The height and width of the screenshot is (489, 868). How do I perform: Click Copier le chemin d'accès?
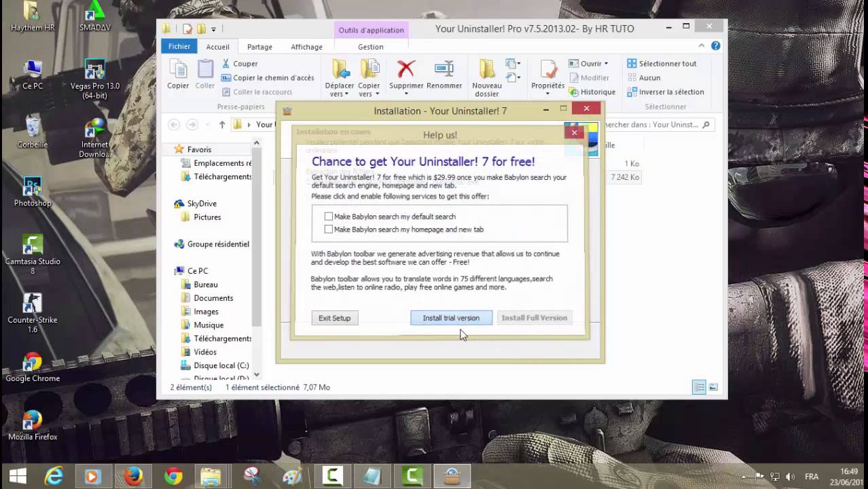pyautogui.click(x=268, y=77)
